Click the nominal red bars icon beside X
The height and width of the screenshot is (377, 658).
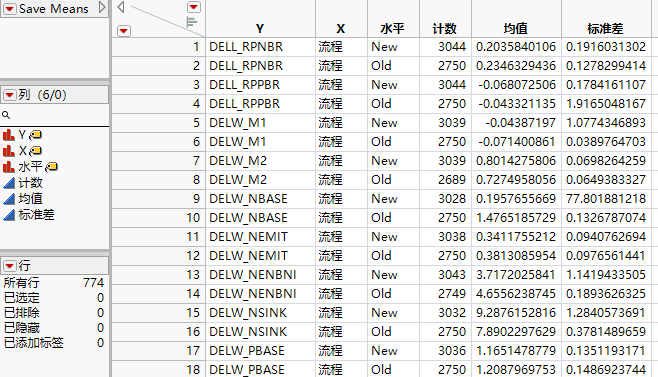pyautogui.click(x=9, y=151)
